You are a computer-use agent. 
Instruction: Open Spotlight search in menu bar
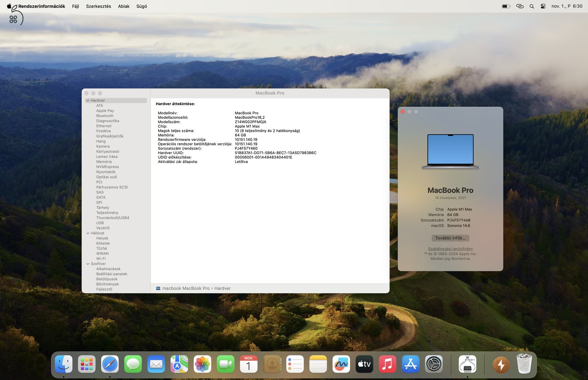[532, 6]
